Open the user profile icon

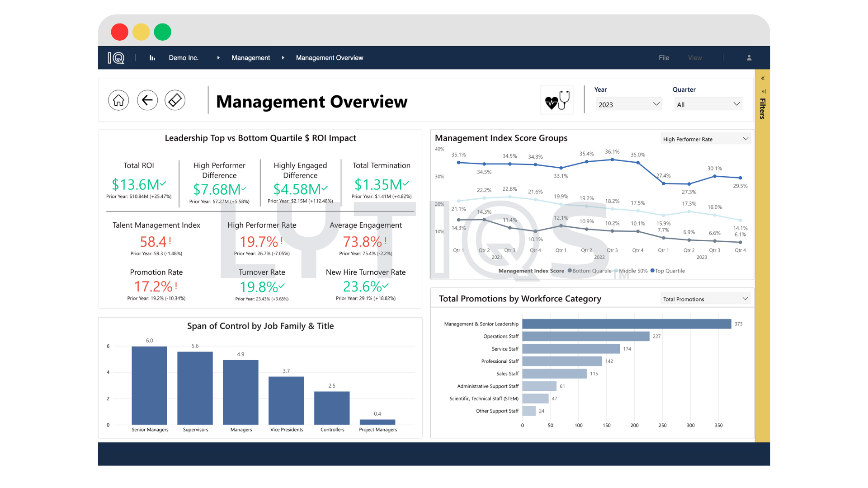(749, 58)
